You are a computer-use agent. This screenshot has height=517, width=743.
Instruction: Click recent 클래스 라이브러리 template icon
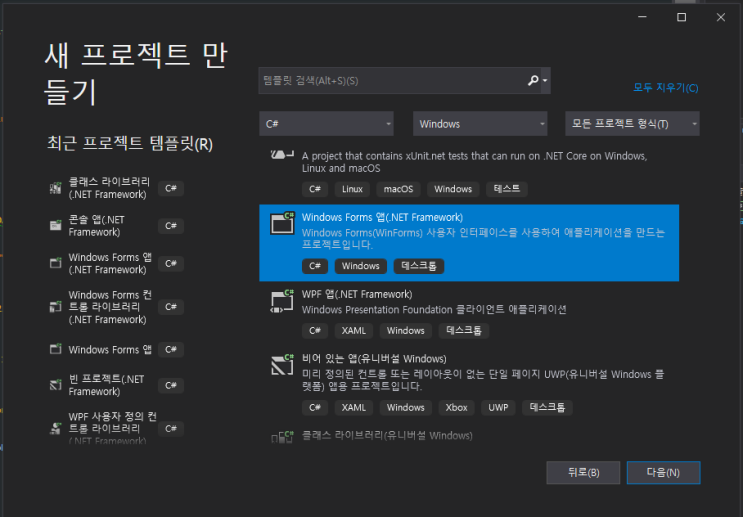pos(55,188)
